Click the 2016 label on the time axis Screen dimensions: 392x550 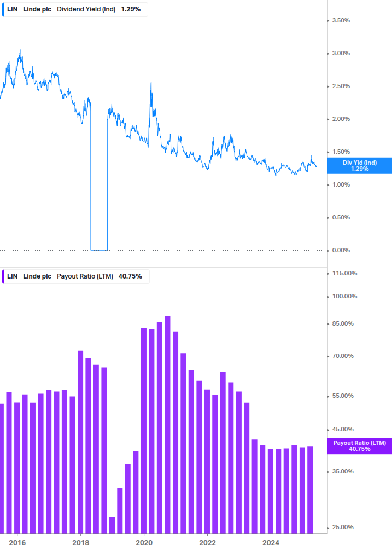tap(17, 543)
